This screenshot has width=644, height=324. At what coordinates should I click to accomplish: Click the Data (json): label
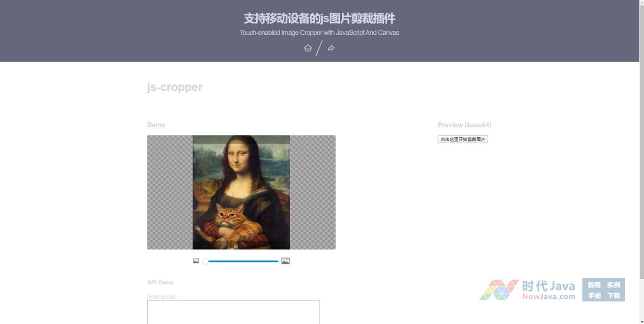(161, 296)
